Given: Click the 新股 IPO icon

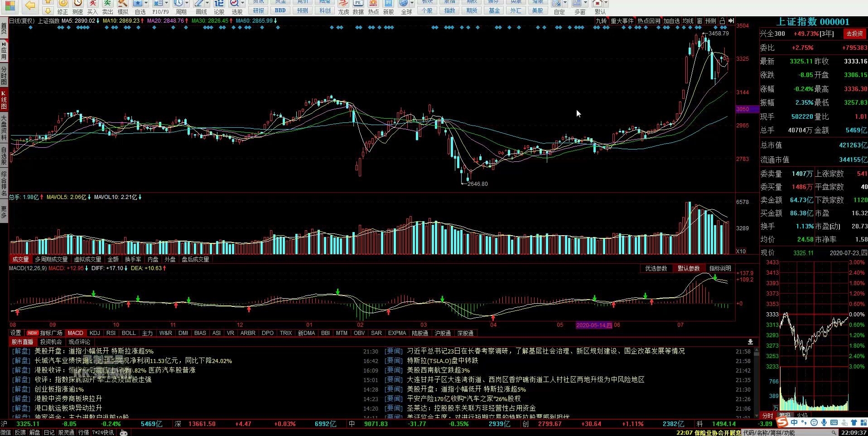Looking at the screenshot, I should click(x=388, y=7).
